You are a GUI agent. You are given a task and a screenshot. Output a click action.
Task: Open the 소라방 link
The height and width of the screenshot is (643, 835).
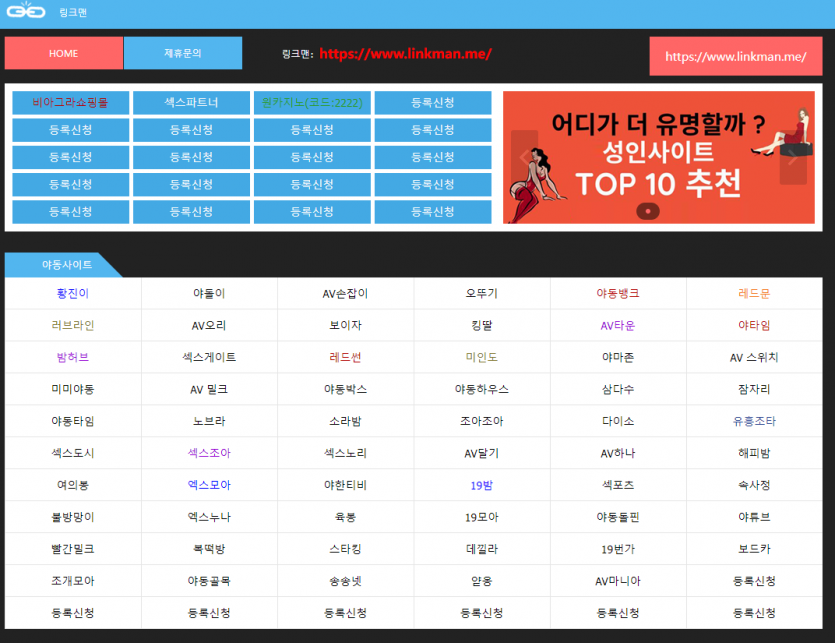coord(345,421)
